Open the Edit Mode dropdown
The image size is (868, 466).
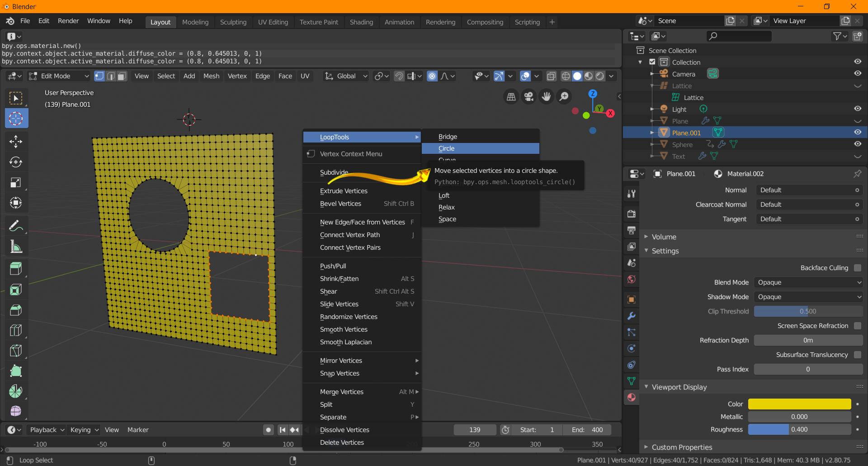point(59,76)
